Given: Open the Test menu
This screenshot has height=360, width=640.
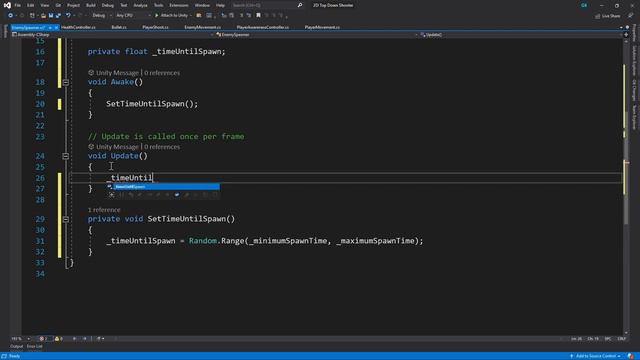Looking at the screenshot, I should (123, 5).
